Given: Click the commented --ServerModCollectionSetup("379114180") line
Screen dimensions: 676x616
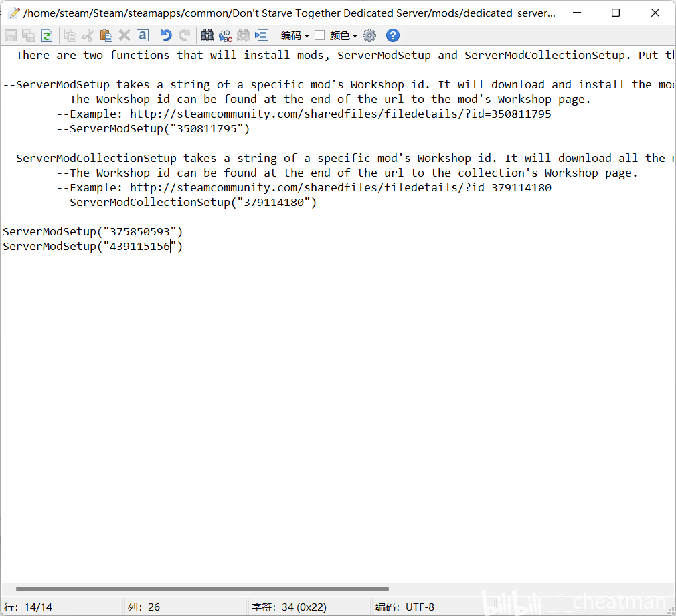Looking at the screenshot, I should tap(187, 203).
